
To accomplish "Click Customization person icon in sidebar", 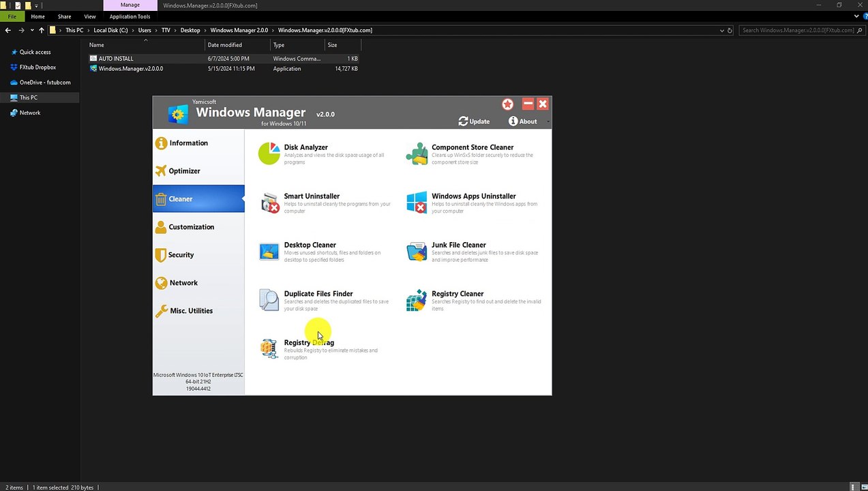I will 161,227.
